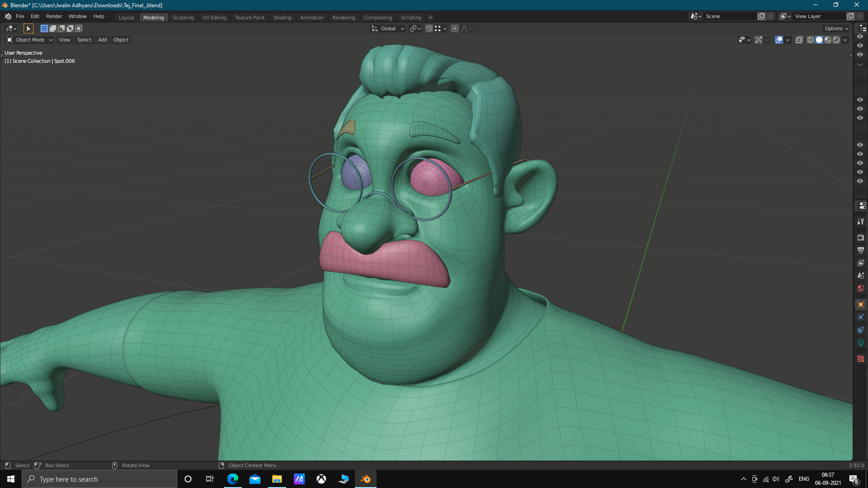Viewport: 868px width, 488px height.
Task: Create a new scene with copy icon
Action: (761, 16)
